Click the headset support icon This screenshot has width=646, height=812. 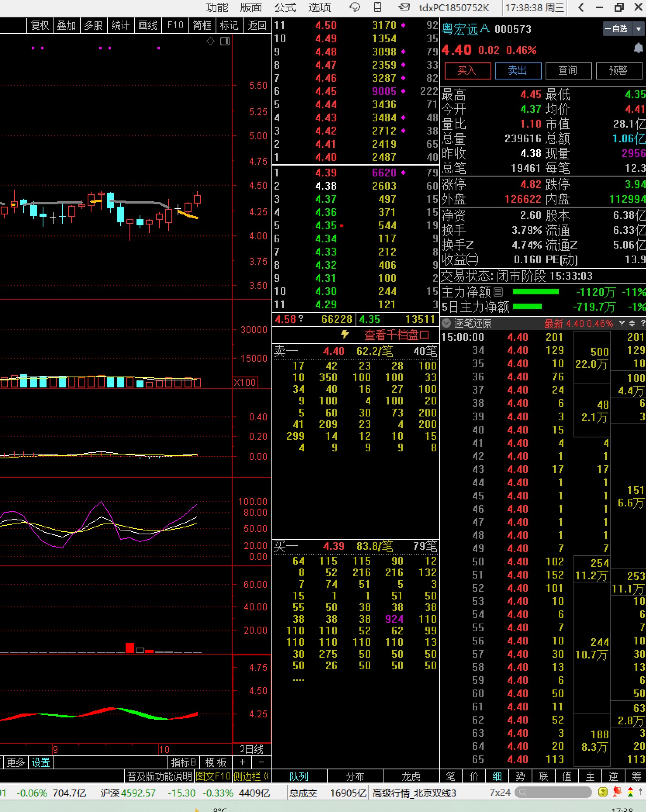[x=354, y=7]
